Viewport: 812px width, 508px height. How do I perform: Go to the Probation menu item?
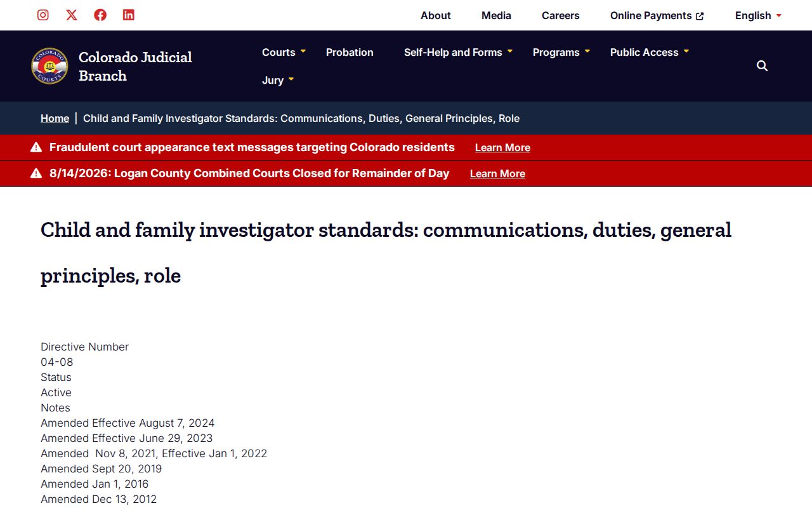[350, 52]
